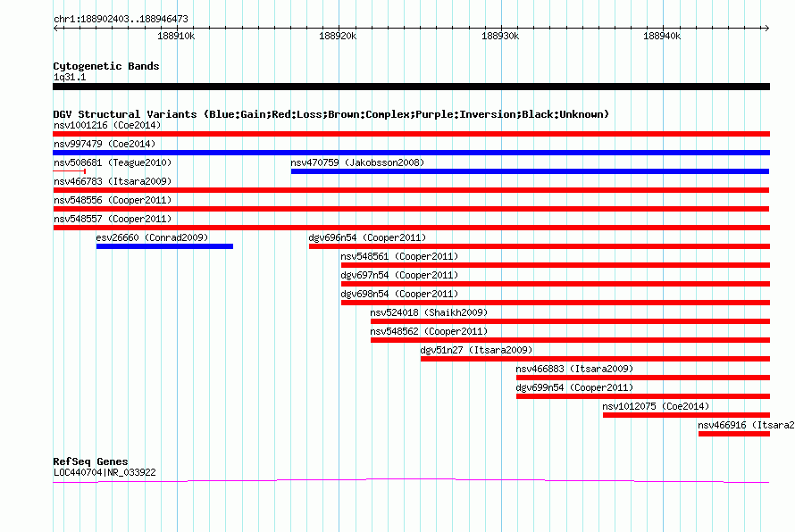
Task: Click the nsv524018 (Shaikh2009) label
Action: [x=429, y=312]
